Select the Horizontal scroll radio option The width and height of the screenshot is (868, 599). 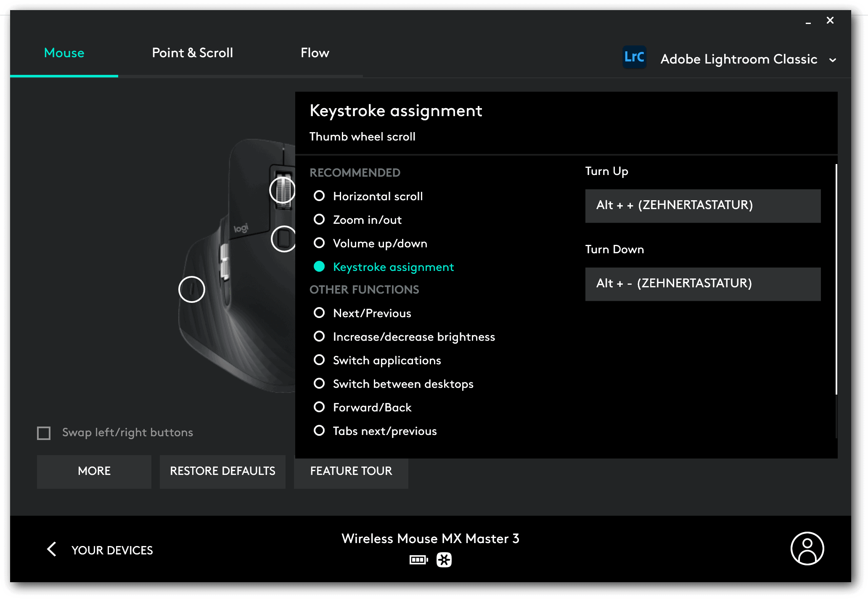pos(319,196)
